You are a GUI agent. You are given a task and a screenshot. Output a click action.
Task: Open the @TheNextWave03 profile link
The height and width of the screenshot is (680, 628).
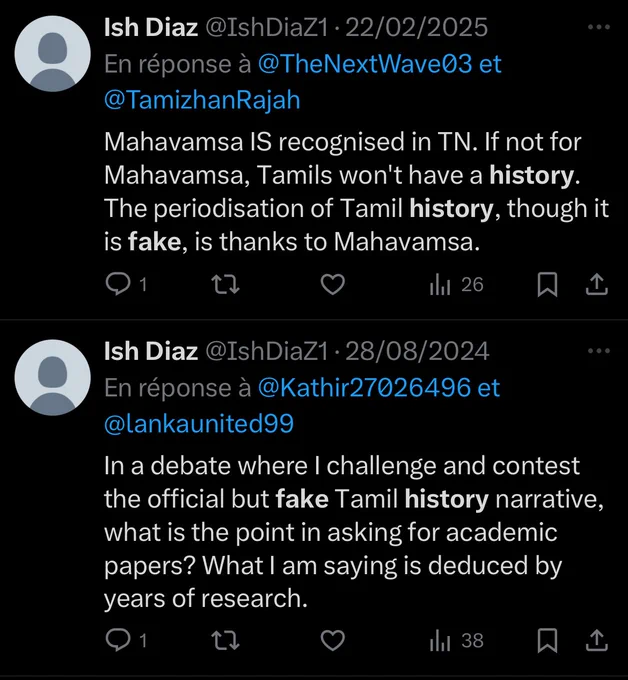coord(365,64)
